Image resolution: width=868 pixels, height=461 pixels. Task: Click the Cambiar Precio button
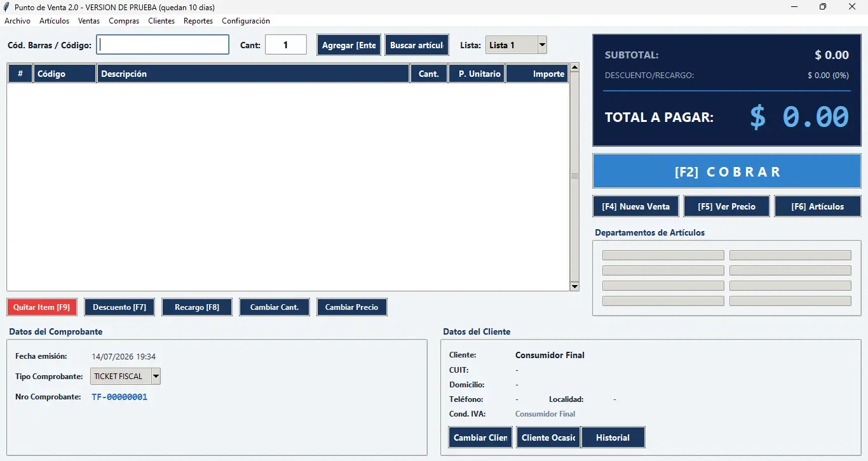352,307
